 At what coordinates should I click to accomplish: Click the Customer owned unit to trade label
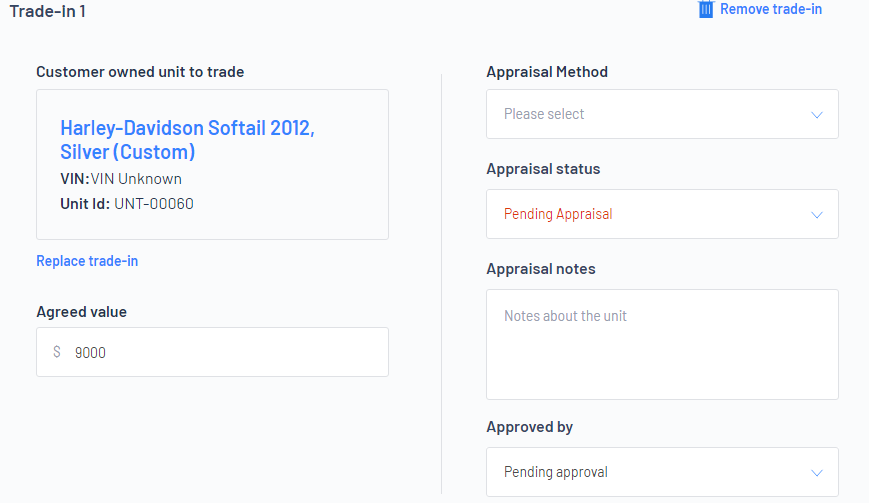click(x=140, y=72)
